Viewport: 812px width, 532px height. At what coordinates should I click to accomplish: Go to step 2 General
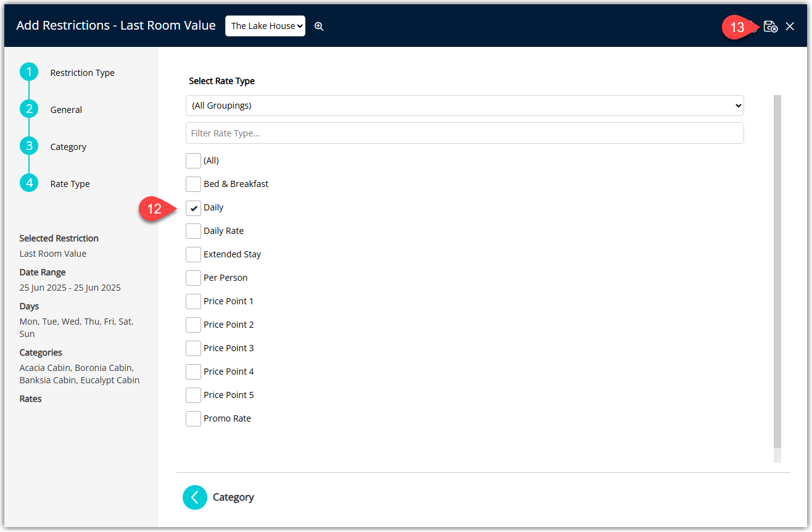coord(29,109)
